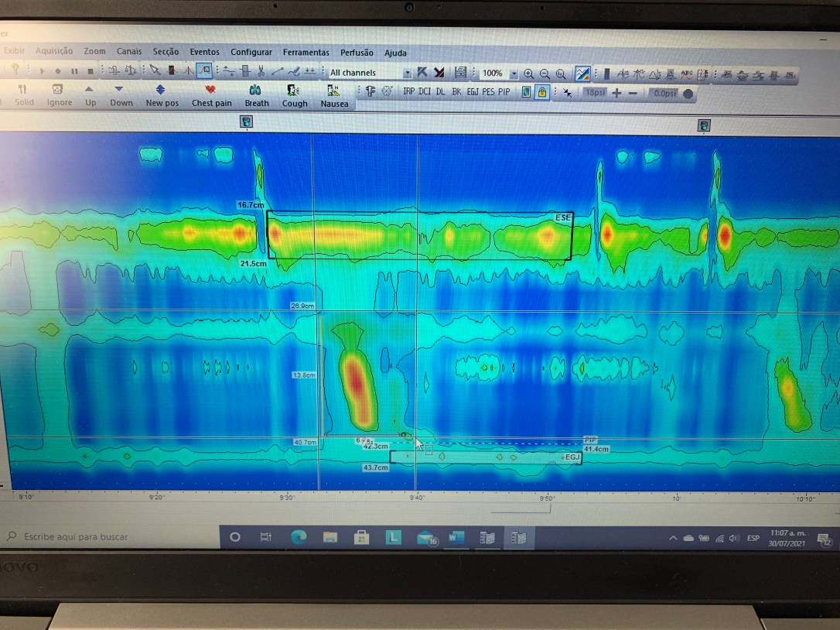Select the scissors cut tool
This screenshot has width=840, height=630.
261,72
